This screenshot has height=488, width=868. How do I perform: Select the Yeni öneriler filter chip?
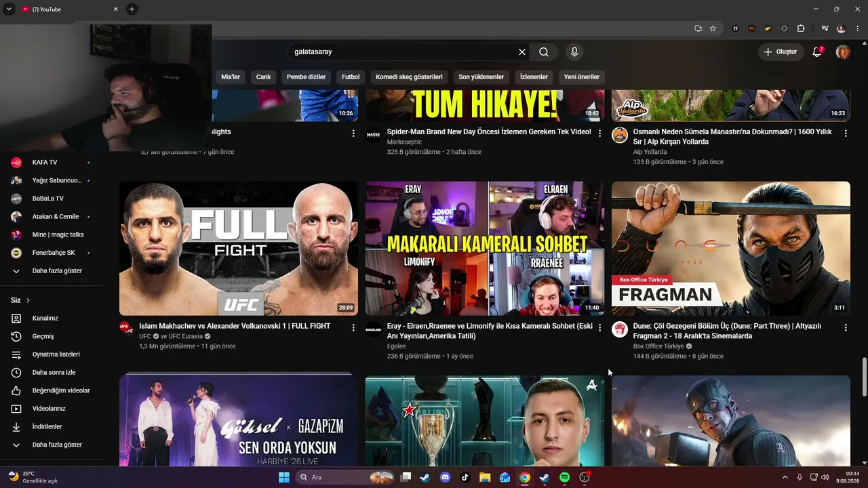pyautogui.click(x=582, y=77)
